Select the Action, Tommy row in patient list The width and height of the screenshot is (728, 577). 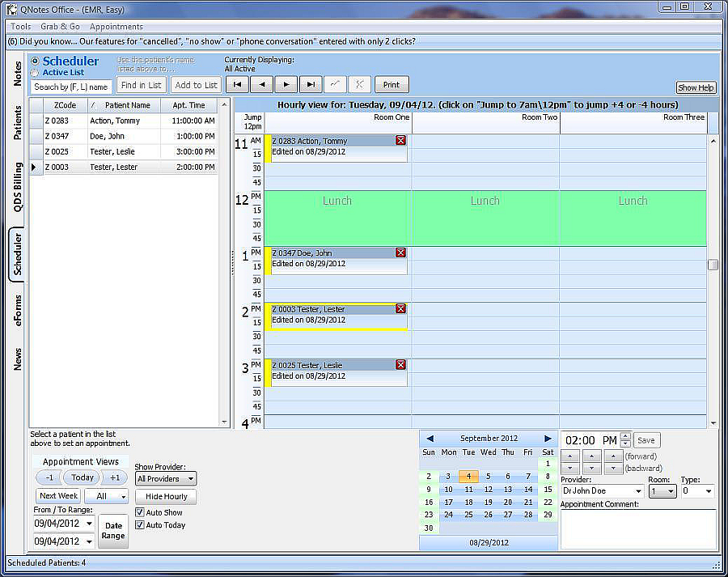pyautogui.click(x=123, y=121)
